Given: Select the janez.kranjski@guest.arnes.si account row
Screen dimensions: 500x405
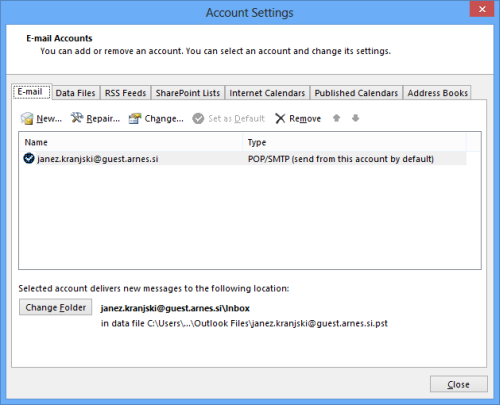Looking at the screenshot, I should (x=243, y=159).
